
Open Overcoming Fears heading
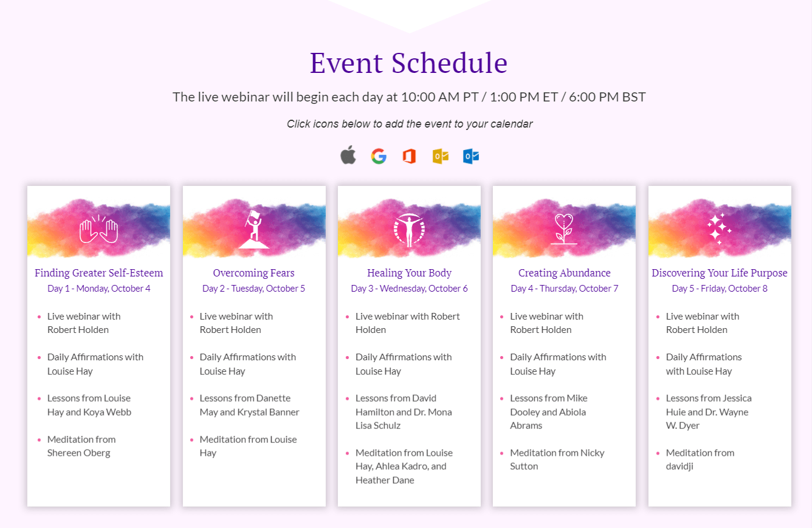pos(254,273)
